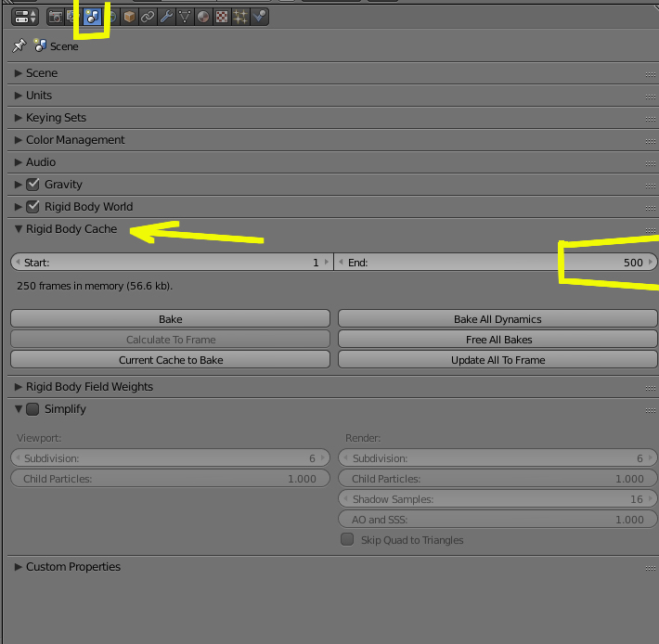Increase Start frame with right arrow
The image size is (659, 644).
point(327,262)
